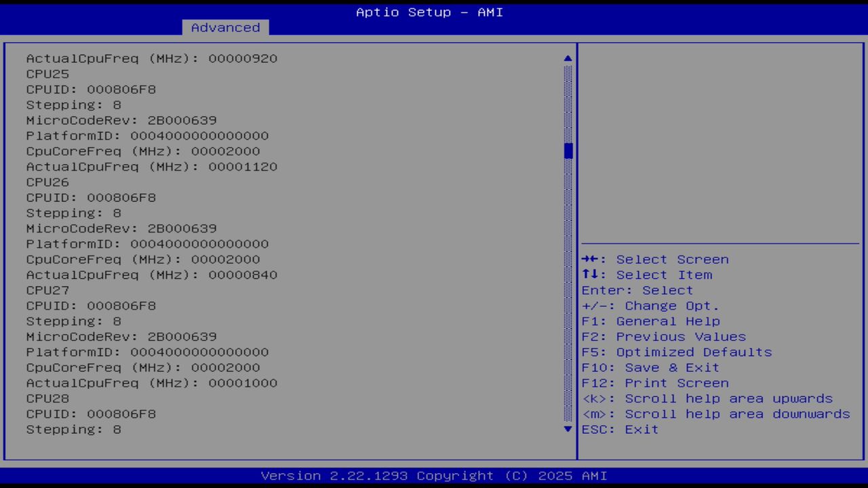Click the Aptio Setup title bar

429,12
